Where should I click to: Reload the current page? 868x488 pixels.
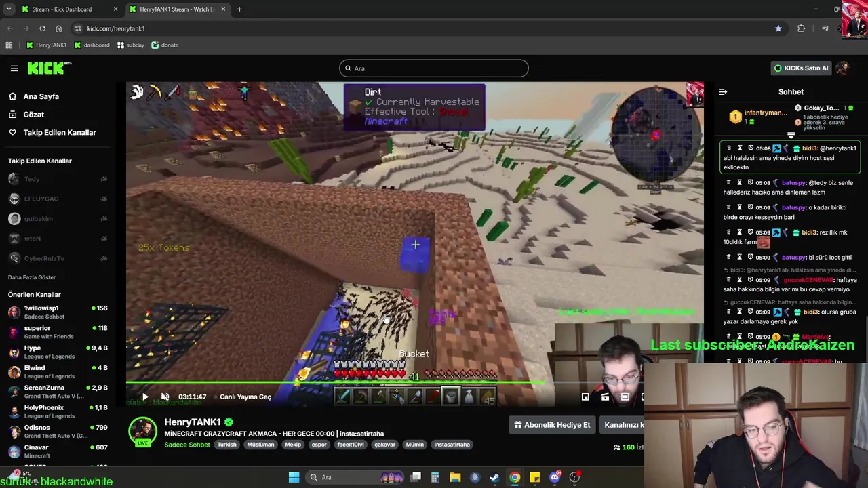click(x=42, y=28)
